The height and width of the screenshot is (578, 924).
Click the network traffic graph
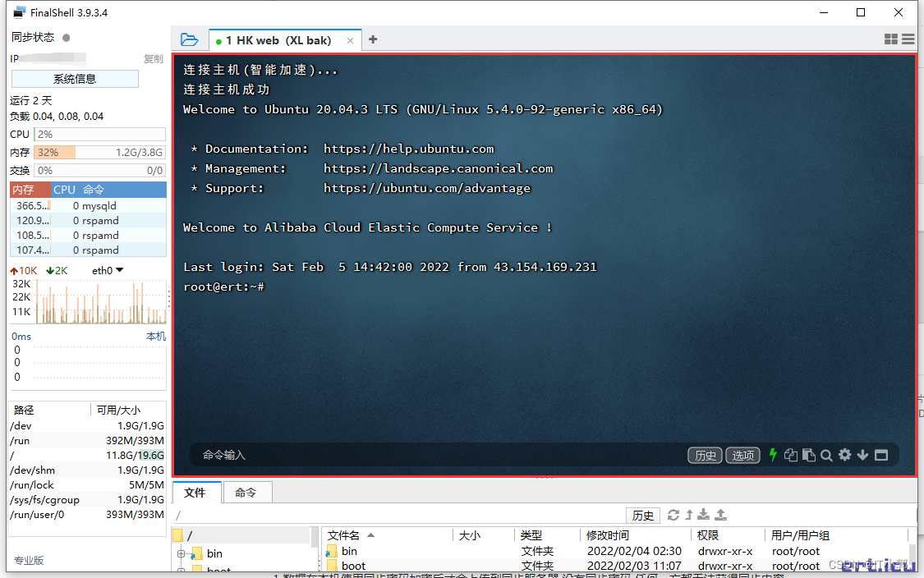101,302
